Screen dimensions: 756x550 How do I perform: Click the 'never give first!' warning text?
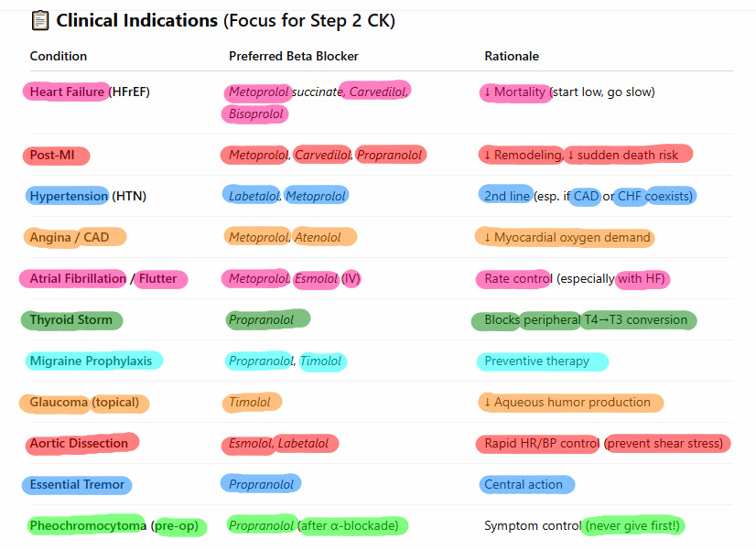point(632,525)
